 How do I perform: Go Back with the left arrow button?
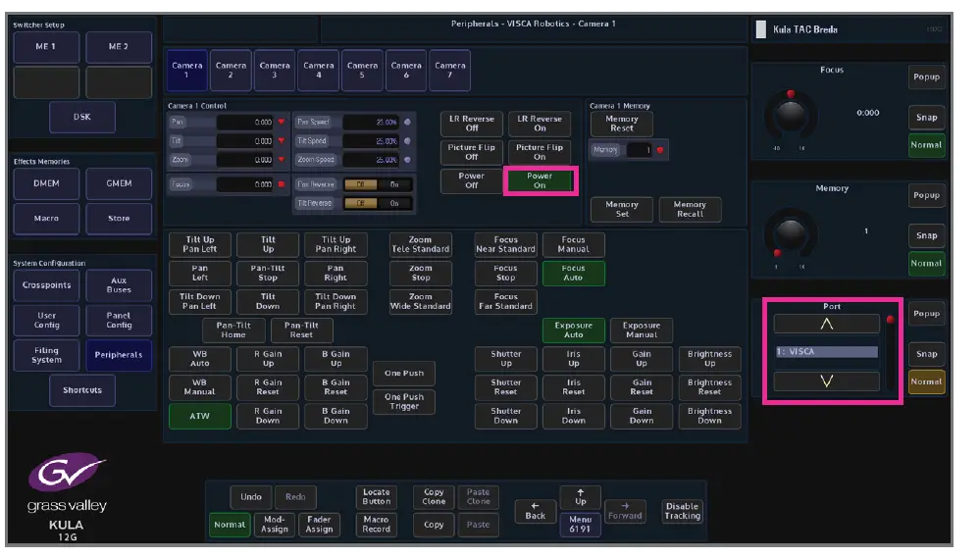(535, 511)
